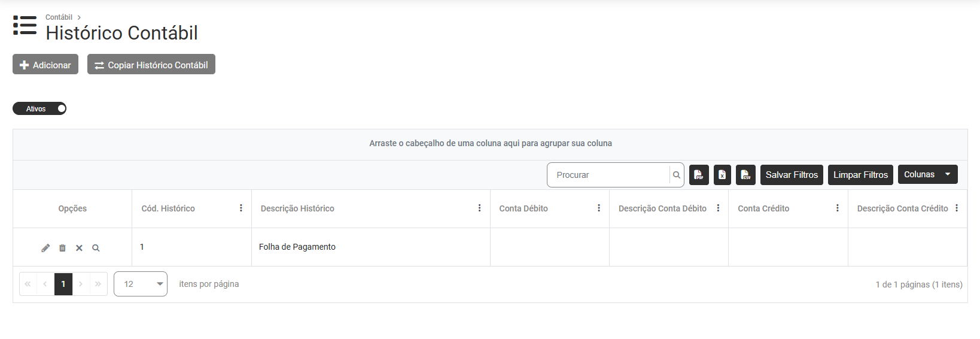Click the X icon in row options
The width and height of the screenshot is (980, 339).
(79, 248)
